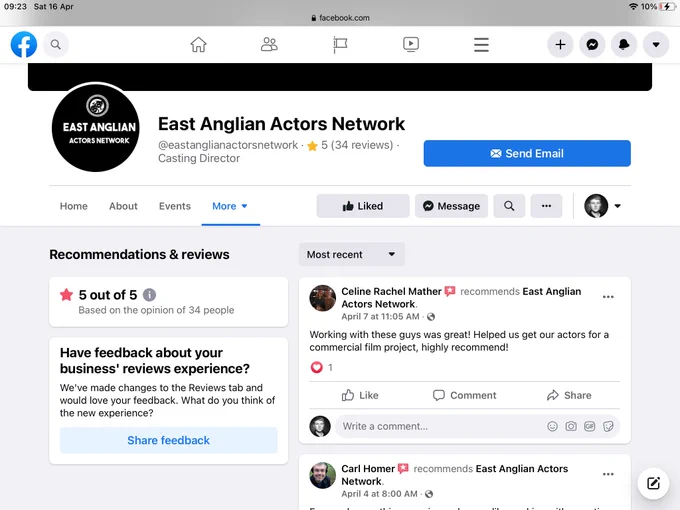
Task: Click the Send Email button
Action: point(527,153)
